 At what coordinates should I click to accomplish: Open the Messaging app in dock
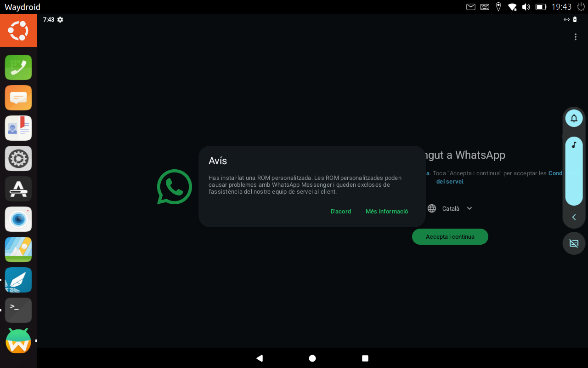click(18, 98)
